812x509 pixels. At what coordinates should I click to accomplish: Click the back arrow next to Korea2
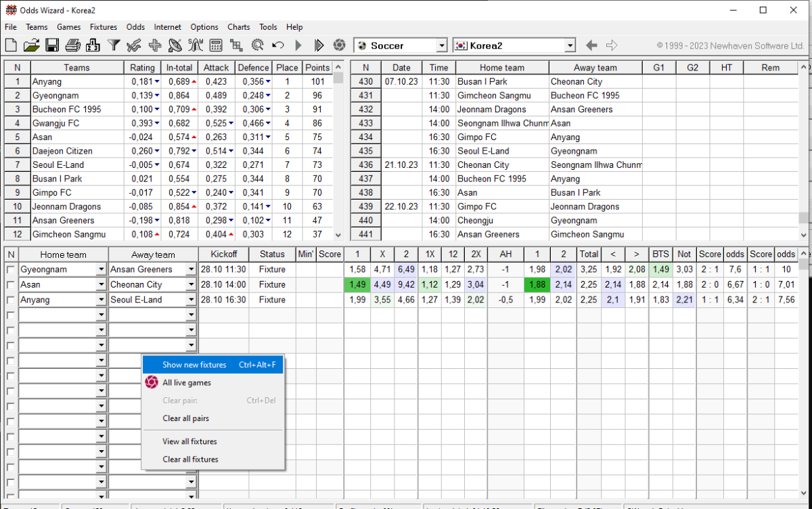(x=591, y=45)
